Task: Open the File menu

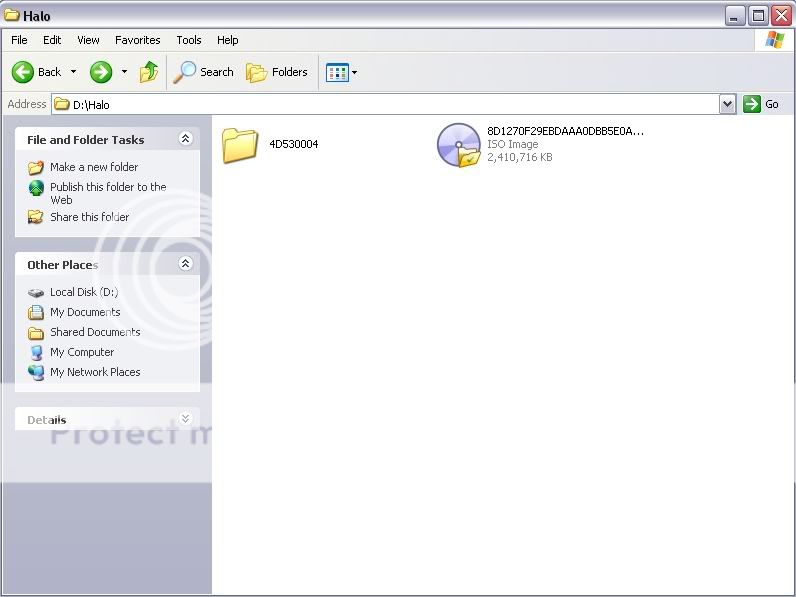Action: click(x=19, y=40)
